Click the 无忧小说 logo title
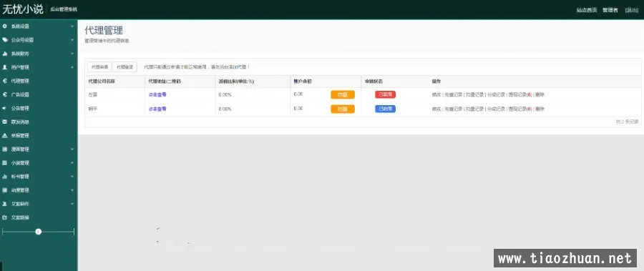This screenshot has height=271, width=644. click(x=23, y=9)
